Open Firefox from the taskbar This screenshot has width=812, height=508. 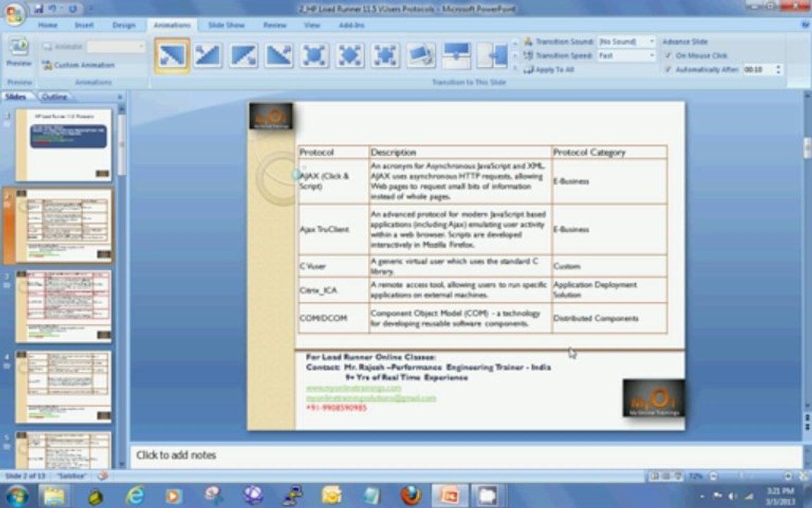411,496
